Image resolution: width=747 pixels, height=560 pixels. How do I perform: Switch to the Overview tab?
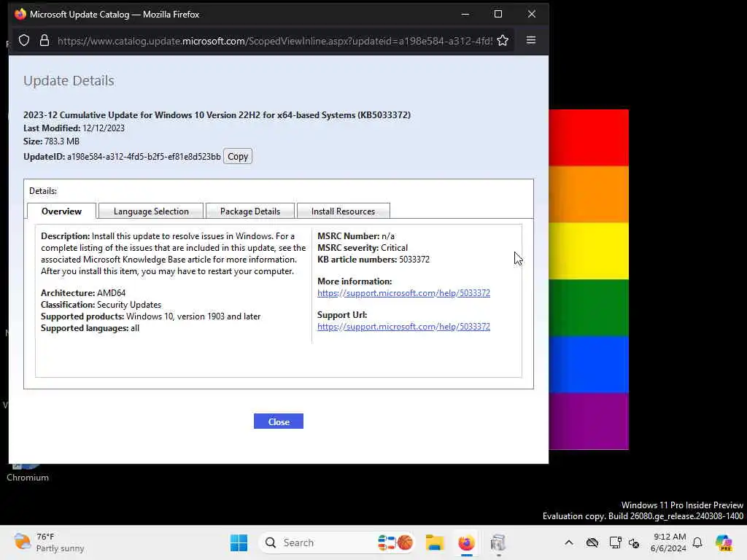click(61, 211)
